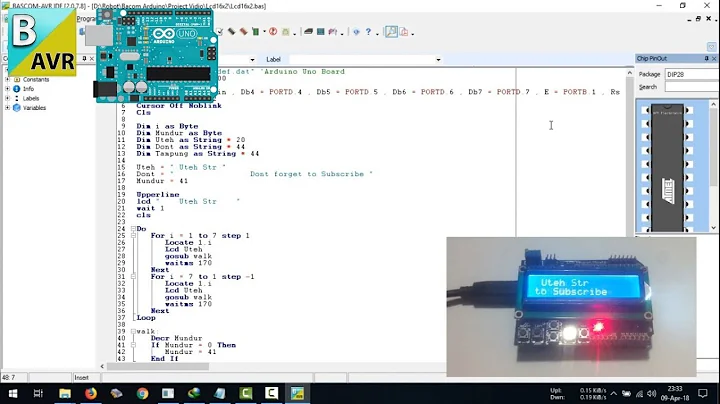Click the compile program chip icon
The height and width of the screenshot is (404, 720).
[231, 32]
